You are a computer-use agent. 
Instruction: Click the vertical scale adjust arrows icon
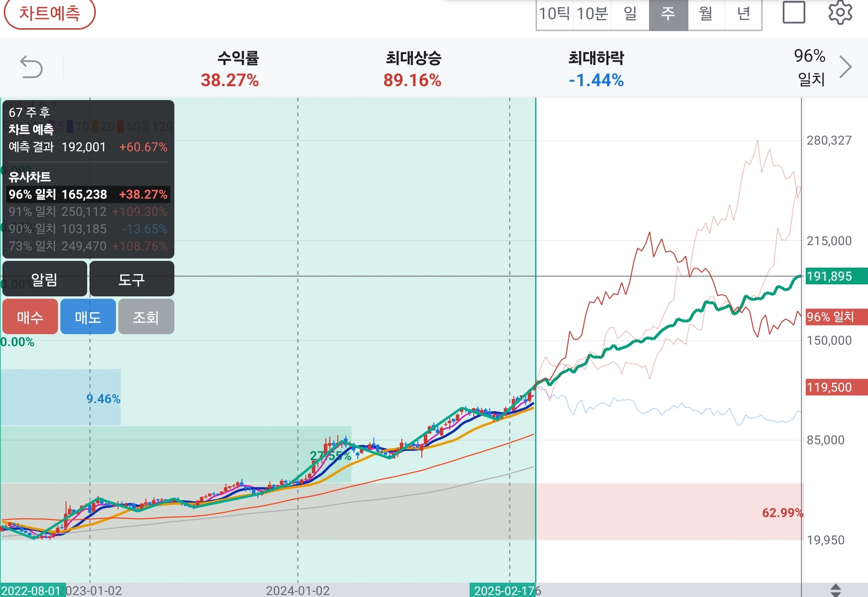[835, 590]
